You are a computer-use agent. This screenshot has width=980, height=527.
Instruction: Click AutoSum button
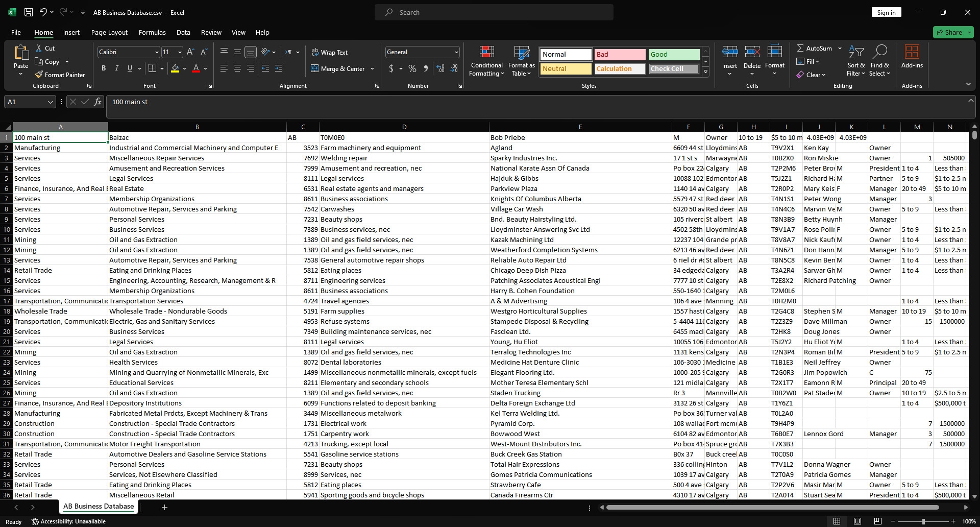coord(814,48)
